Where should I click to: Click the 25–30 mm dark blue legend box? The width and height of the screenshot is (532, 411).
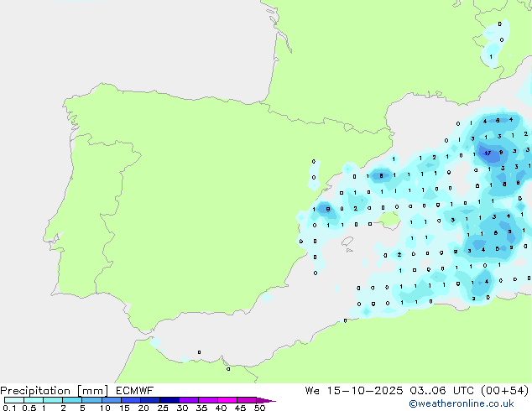point(170,400)
